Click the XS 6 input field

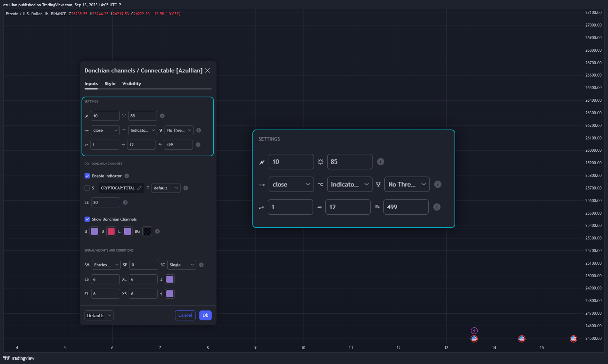pos(143,294)
